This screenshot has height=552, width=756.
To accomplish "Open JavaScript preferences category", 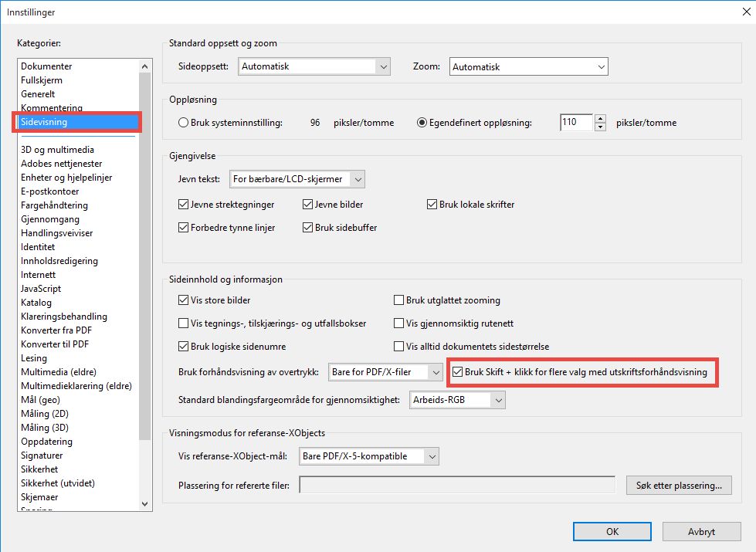I will (x=40, y=289).
